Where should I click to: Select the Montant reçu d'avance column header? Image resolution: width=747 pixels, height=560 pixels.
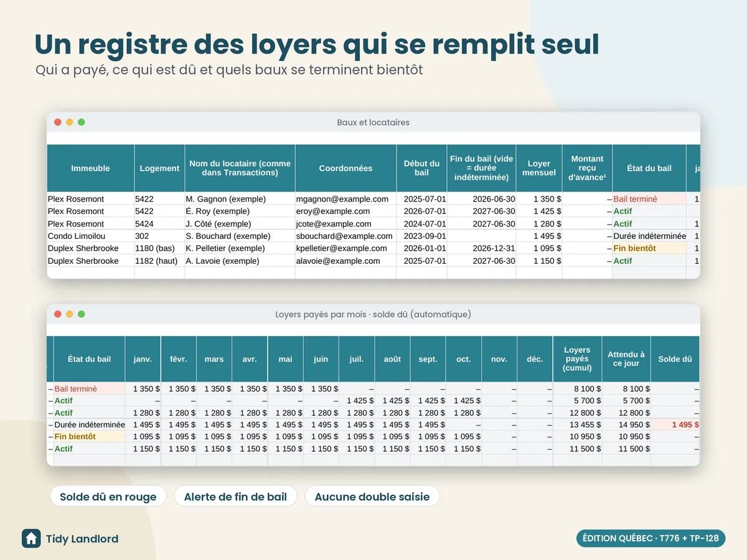587,168
